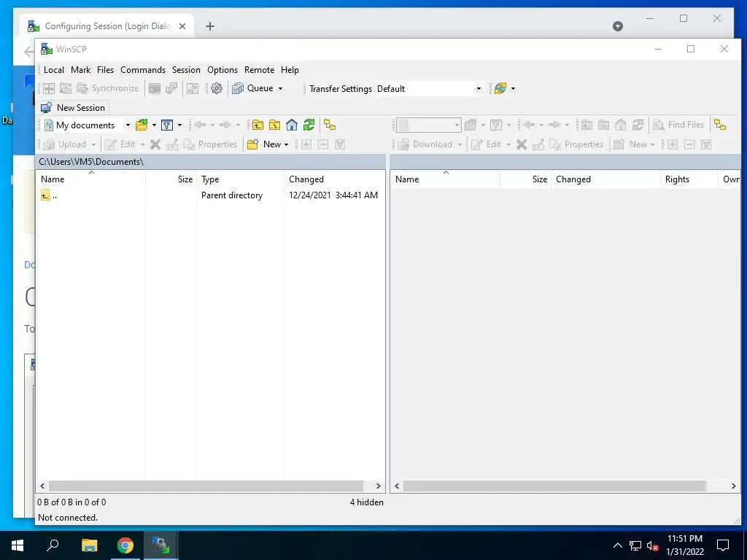Open Windows Start menu
This screenshot has width=747, height=560.
coord(18,545)
